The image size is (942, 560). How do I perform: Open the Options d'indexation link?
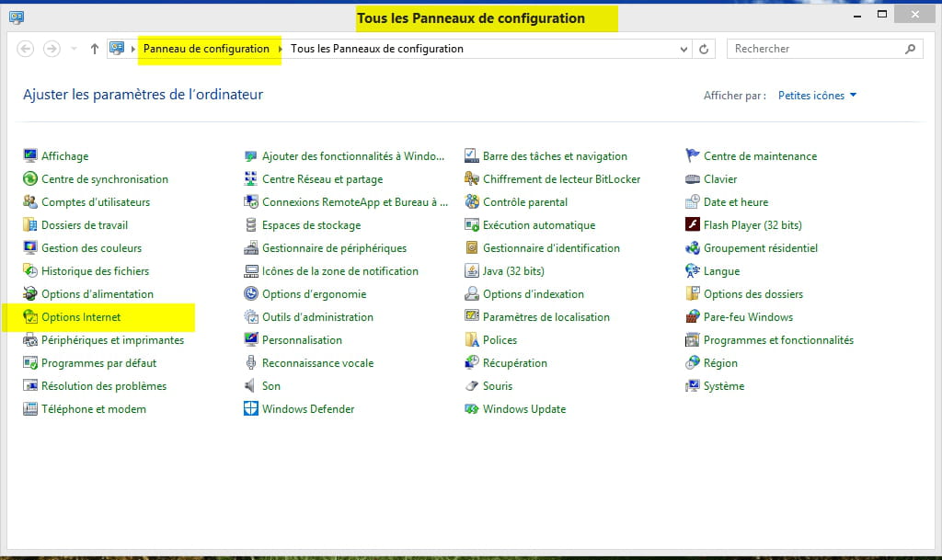[534, 294]
